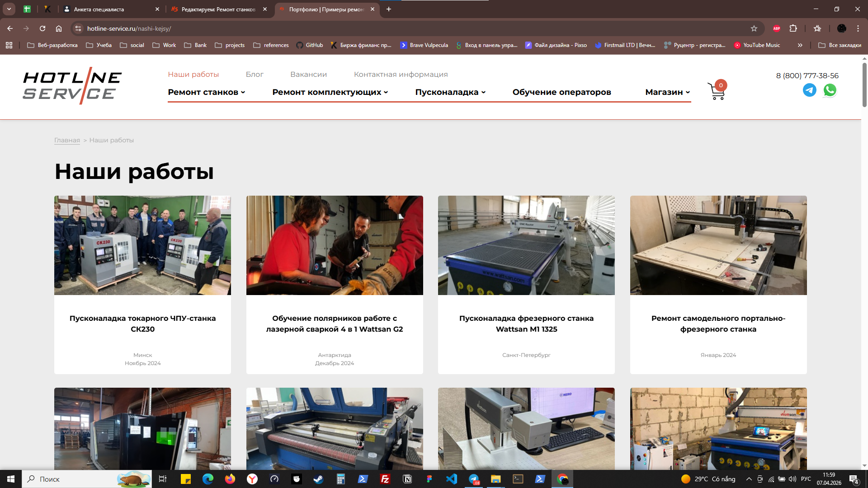Open the browser Extensions puzzle icon
Screen dimensions: 868x488
tap(793, 28)
